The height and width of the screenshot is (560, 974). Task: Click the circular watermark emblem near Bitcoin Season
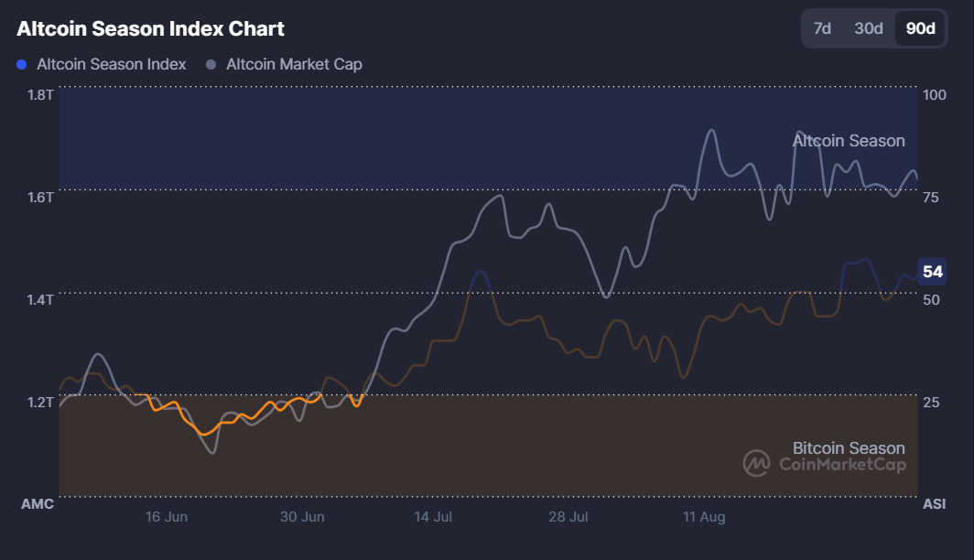[x=756, y=463]
